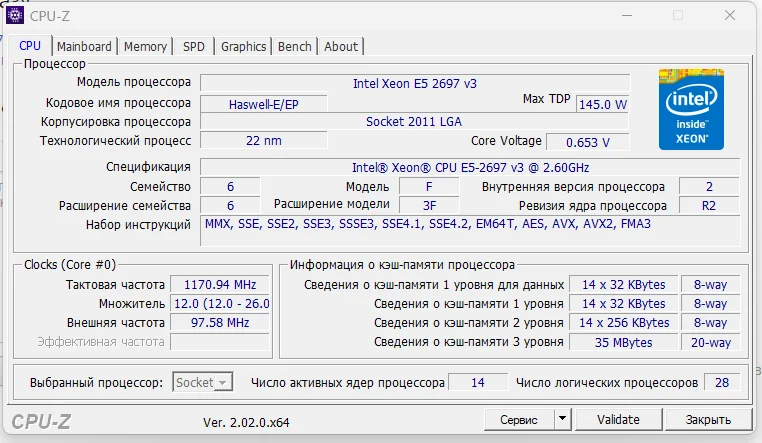Open the Сервис dropdown arrow
This screenshot has width=762, height=443.
click(562, 419)
